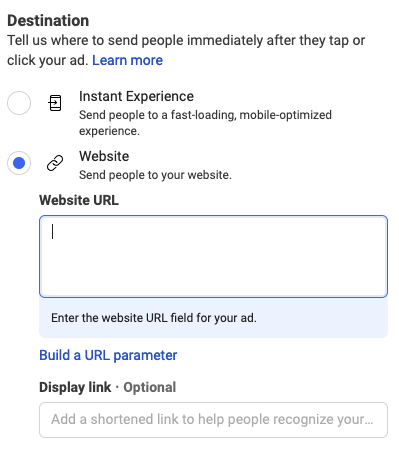Open the Learn more link
This screenshot has width=399, height=451.
(127, 60)
